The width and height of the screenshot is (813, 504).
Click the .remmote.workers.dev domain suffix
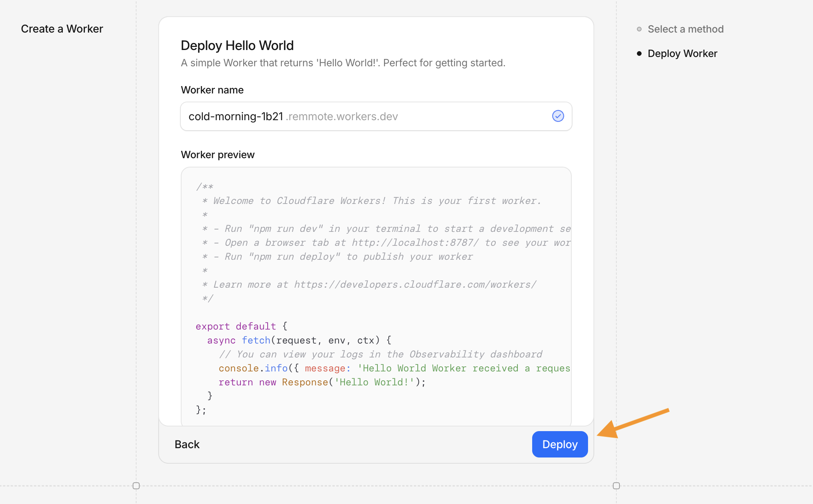pyautogui.click(x=342, y=116)
